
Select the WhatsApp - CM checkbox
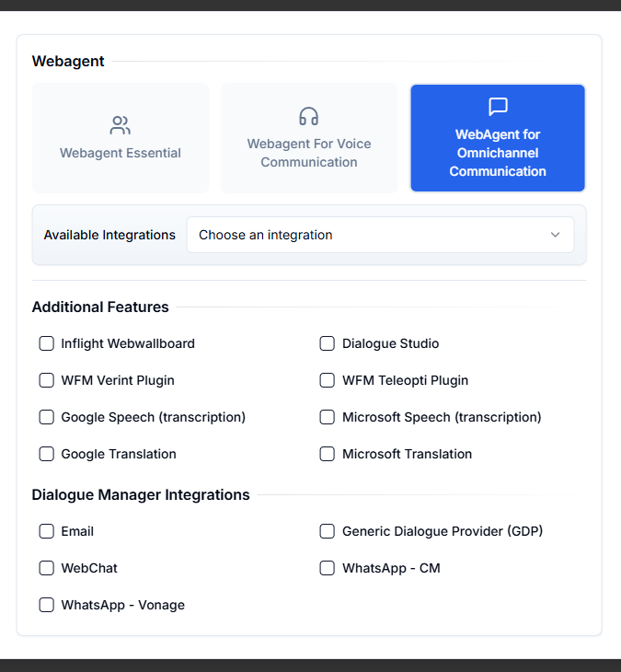point(328,568)
